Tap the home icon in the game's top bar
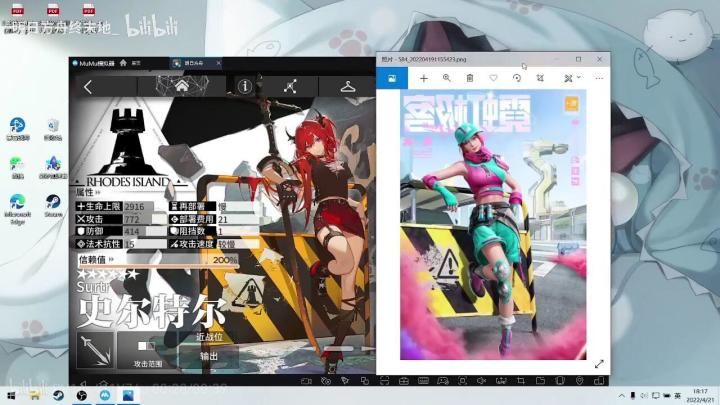The height and width of the screenshot is (405, 720). (x=182, y=86)
